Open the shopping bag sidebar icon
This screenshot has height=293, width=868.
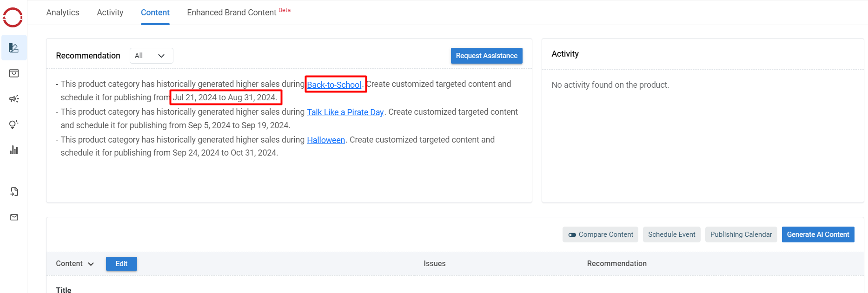tap(14, 73)
